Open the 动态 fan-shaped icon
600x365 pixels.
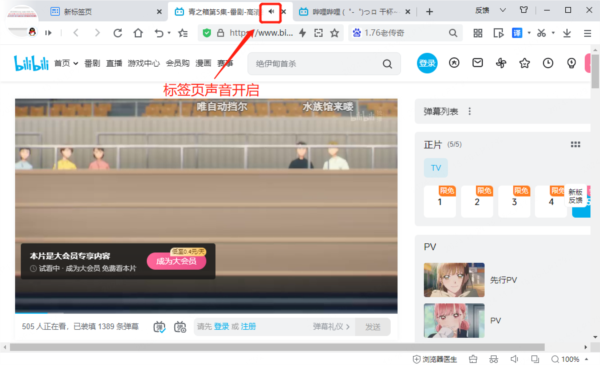coord(501,63)
